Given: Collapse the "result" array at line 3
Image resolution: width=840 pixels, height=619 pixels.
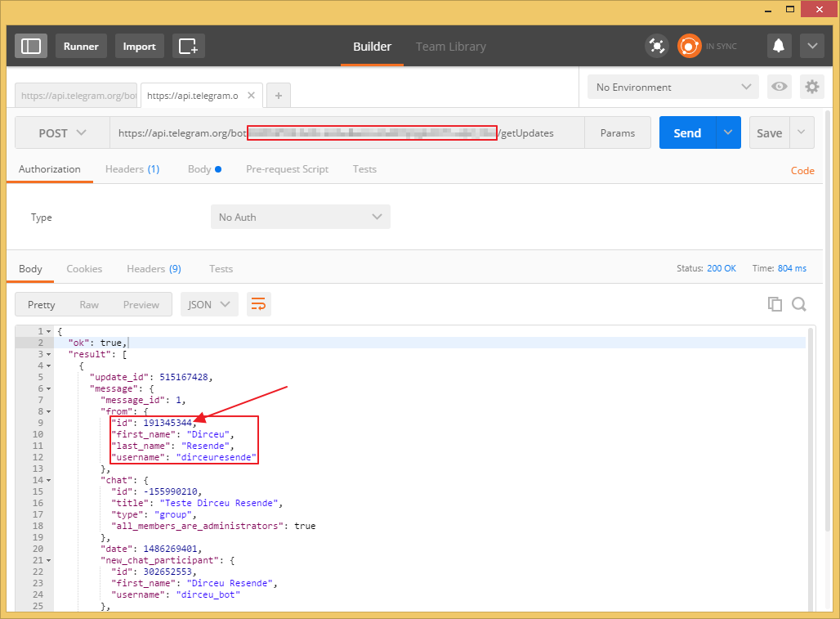Looking at the screenshot, I should tap(49, 355).
